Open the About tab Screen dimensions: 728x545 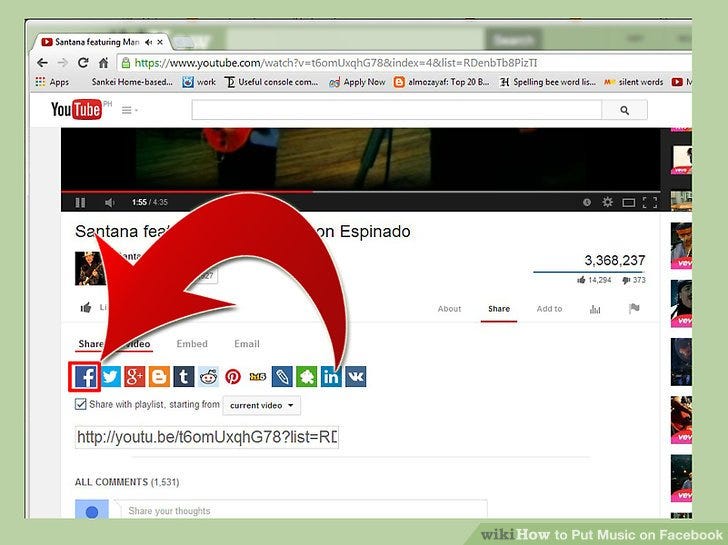coord(449,309)
